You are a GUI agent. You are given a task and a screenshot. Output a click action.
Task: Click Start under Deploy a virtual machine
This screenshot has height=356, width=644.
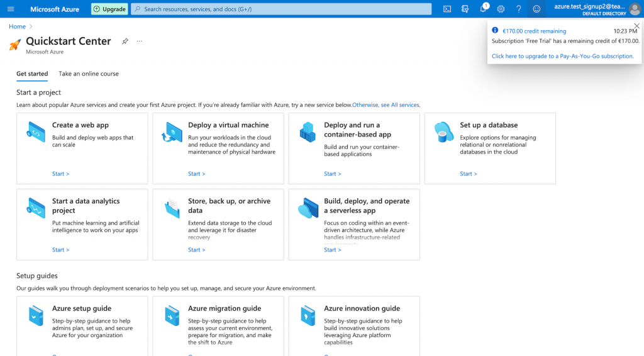[197, 174]
